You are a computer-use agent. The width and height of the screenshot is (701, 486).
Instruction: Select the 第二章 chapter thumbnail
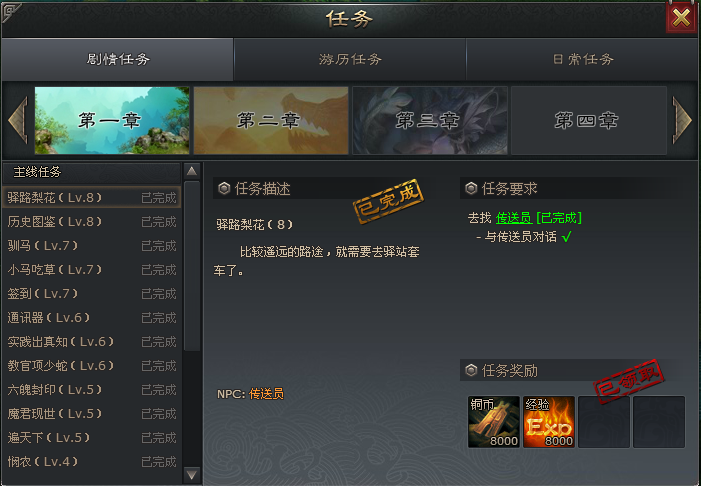coord(271,120)
